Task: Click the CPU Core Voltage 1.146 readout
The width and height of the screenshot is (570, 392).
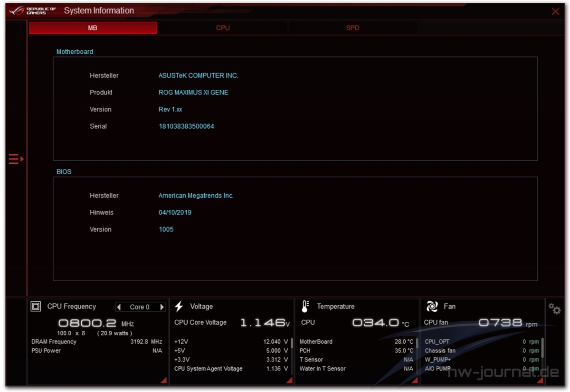Action: point(265,323)
